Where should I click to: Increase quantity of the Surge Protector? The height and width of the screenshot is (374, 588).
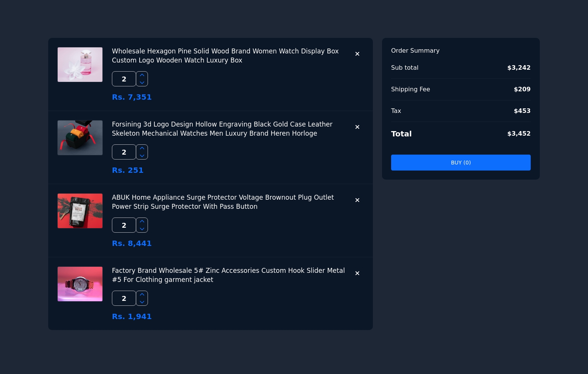(142, 221)
